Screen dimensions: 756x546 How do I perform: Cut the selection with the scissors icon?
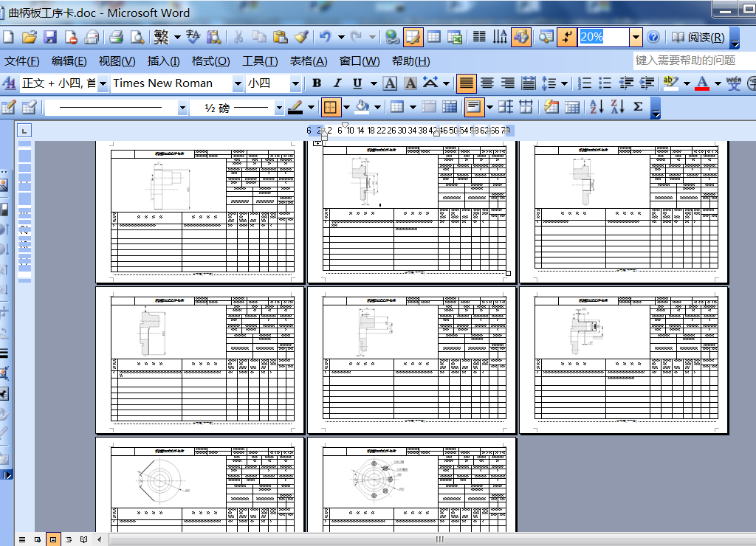(238, 37)
